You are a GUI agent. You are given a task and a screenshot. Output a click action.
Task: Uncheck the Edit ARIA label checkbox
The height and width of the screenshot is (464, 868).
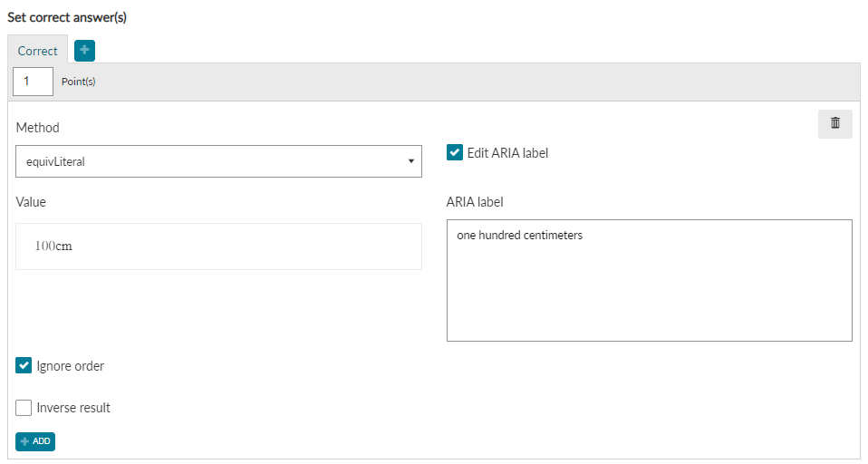click(455, 152)
